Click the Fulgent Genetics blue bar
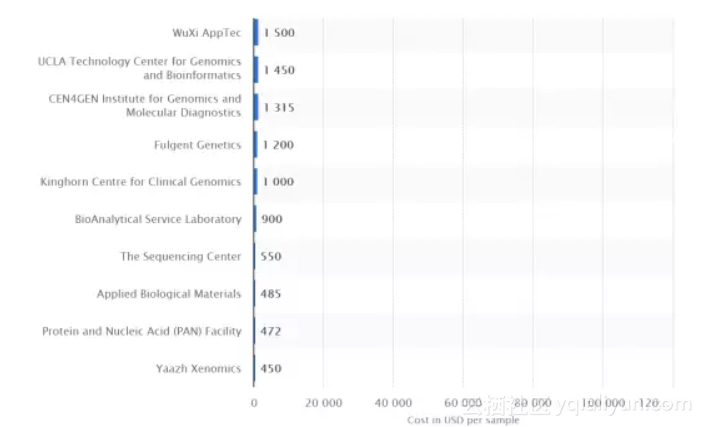The width and height of the screenshot is (703, 427). pyautogui.click(x=256, y=144)
